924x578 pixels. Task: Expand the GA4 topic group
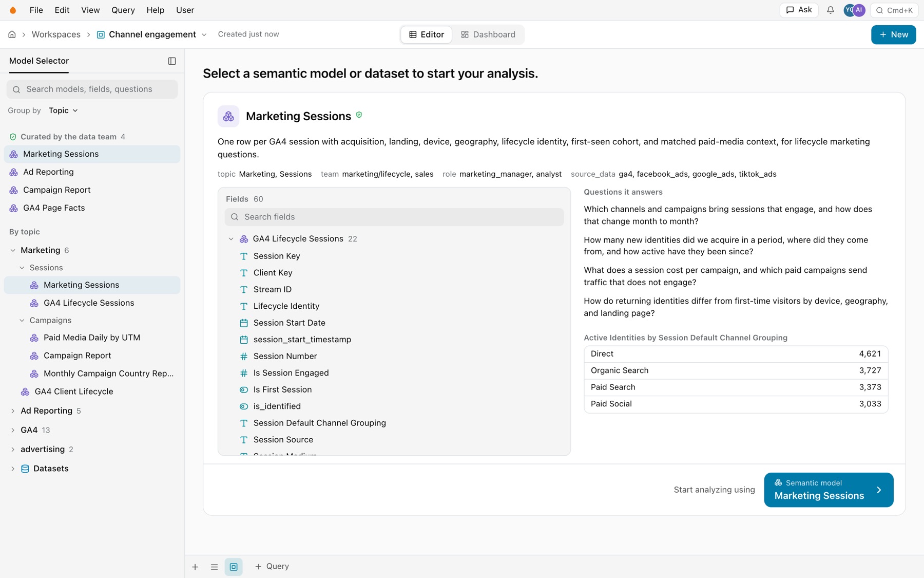click(13, 430)
